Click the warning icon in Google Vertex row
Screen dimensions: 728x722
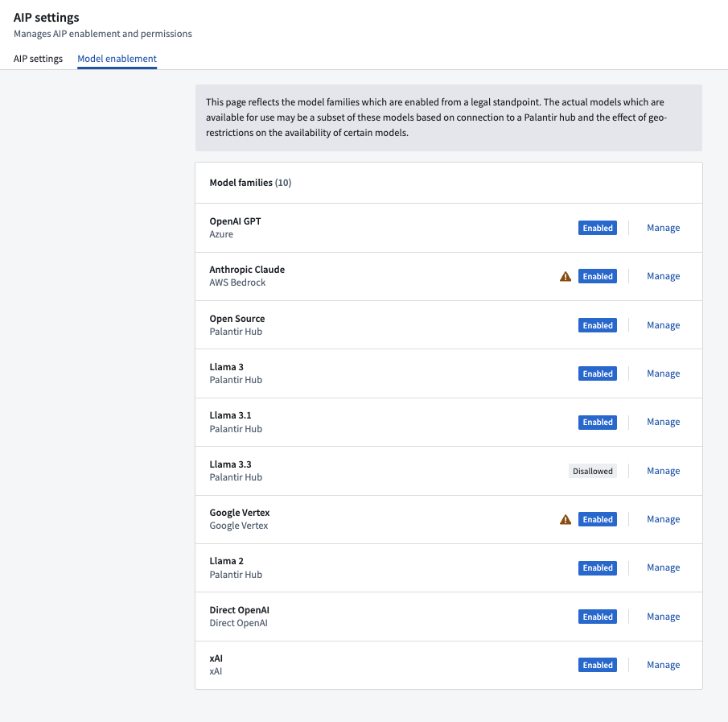pos(565,519)
